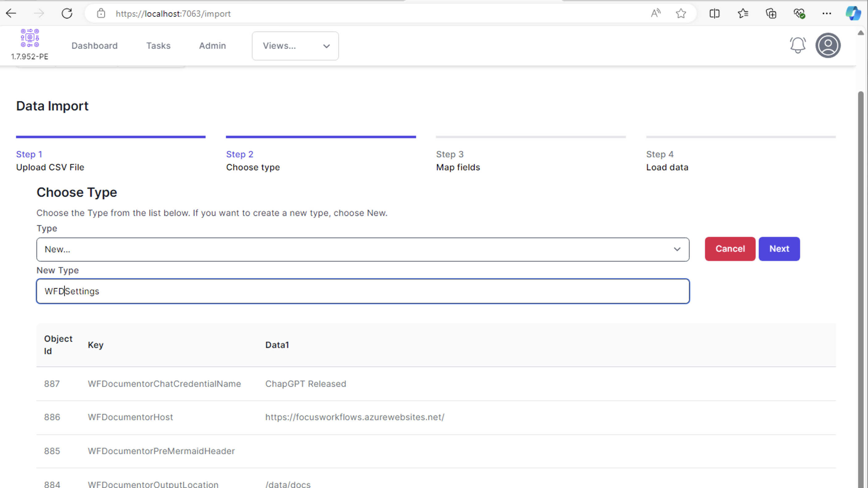The image size is (868, 488).
Task: Click the notification bell icon
Action: [798, 45]
